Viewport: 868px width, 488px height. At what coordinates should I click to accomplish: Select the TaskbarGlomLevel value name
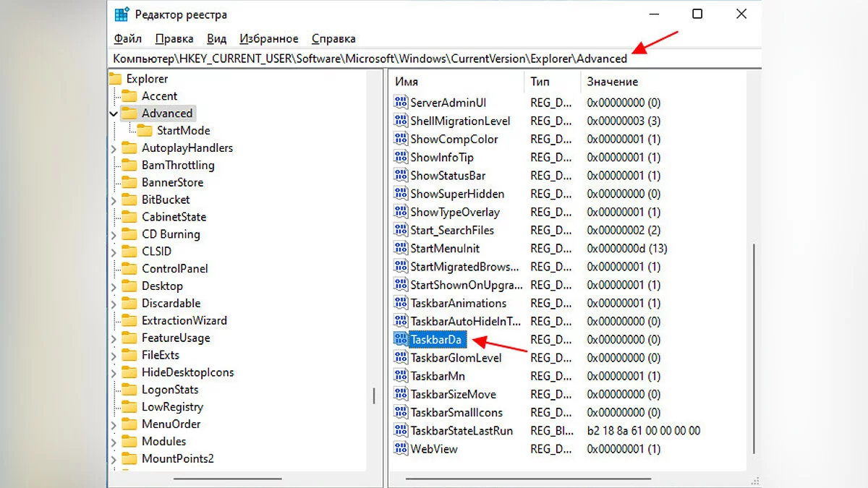456,358
